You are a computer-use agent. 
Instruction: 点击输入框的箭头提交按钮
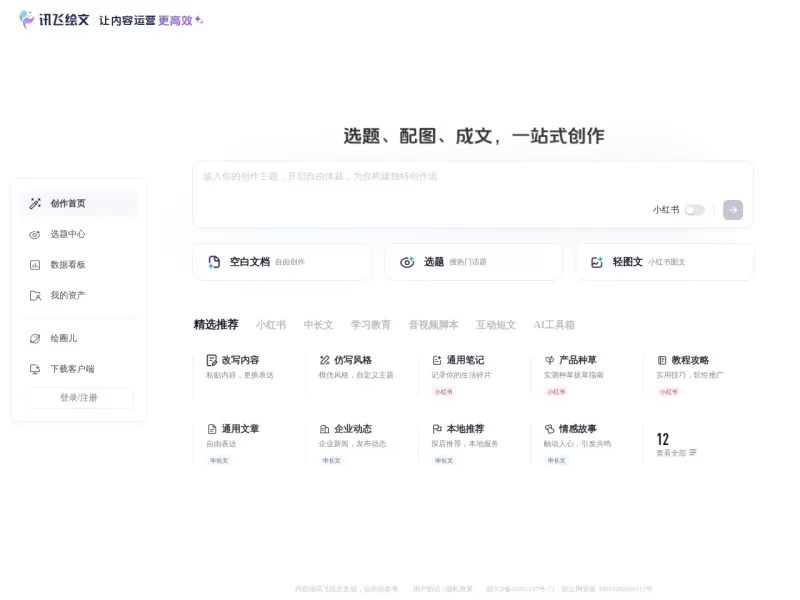(732, 210)
